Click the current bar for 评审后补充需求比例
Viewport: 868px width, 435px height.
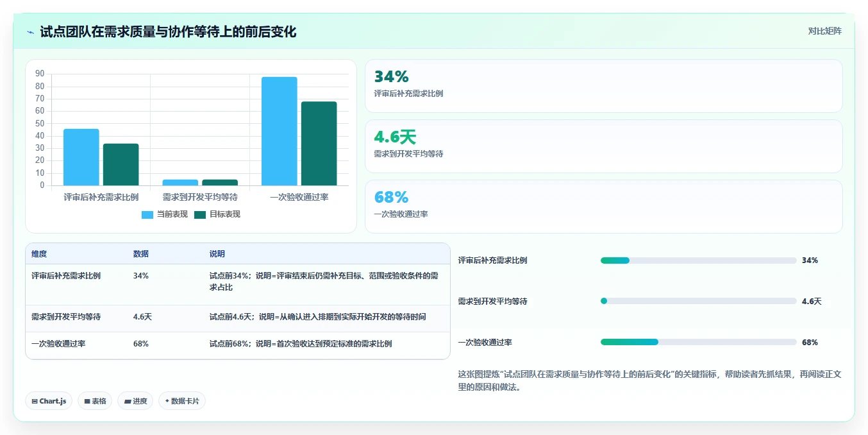81,157
